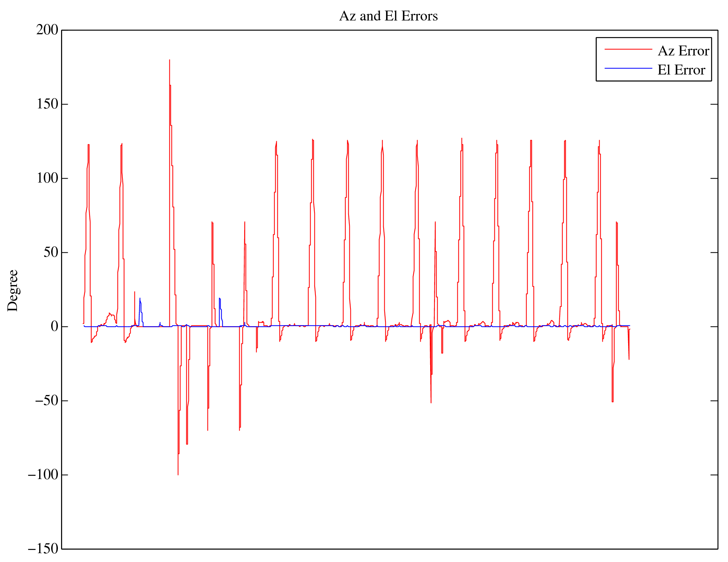The height and width of the screenshot is (562, 728).
Task: Select the "El Error" legend text
Action: [681, 70]
